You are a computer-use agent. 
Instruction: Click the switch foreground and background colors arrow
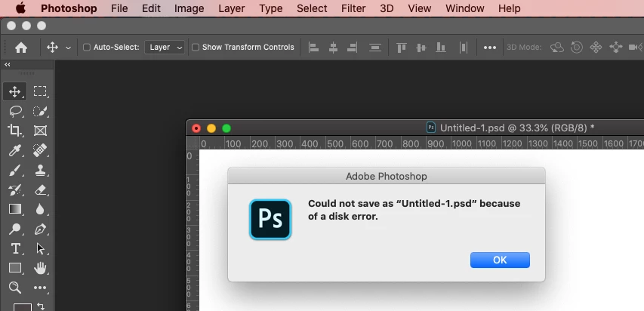pos(41,306)
